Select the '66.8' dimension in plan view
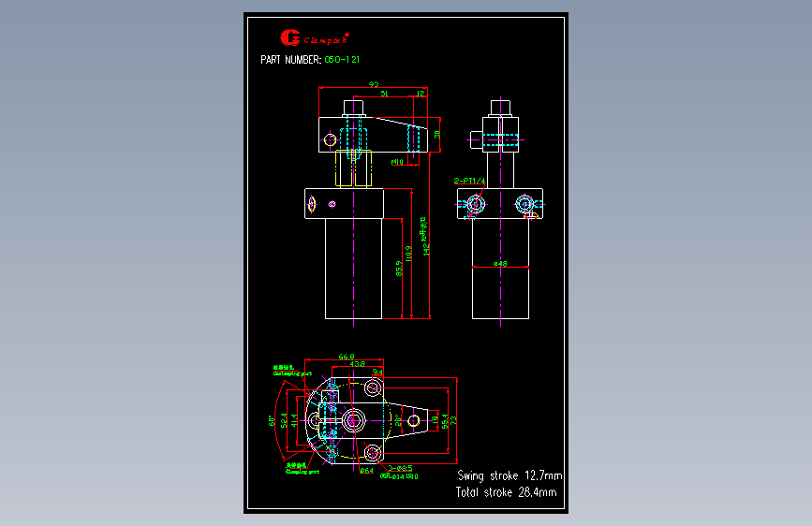812x526 pixels. [347, 357]
